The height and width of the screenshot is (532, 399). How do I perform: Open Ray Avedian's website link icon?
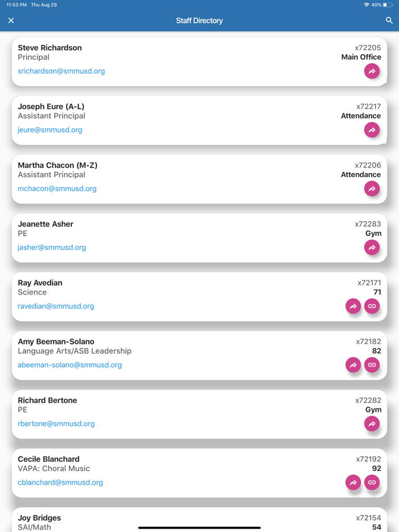[x=372, y=306]
